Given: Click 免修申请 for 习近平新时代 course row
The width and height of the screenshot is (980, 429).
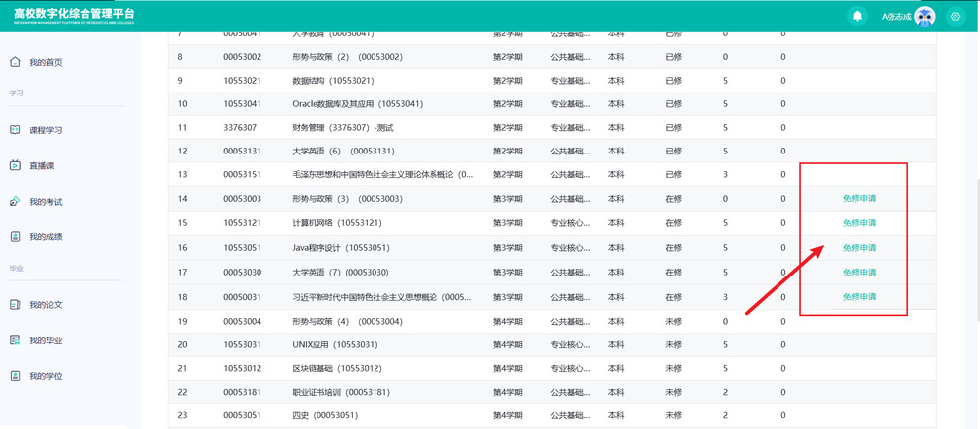Looking at the screenshot, I should click(859, 296).
